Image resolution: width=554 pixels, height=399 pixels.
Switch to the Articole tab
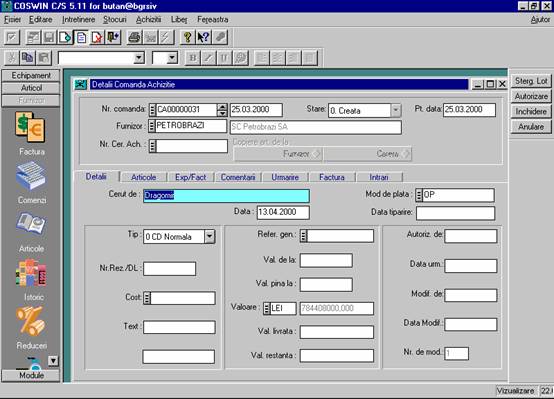(x=143, y=177)
